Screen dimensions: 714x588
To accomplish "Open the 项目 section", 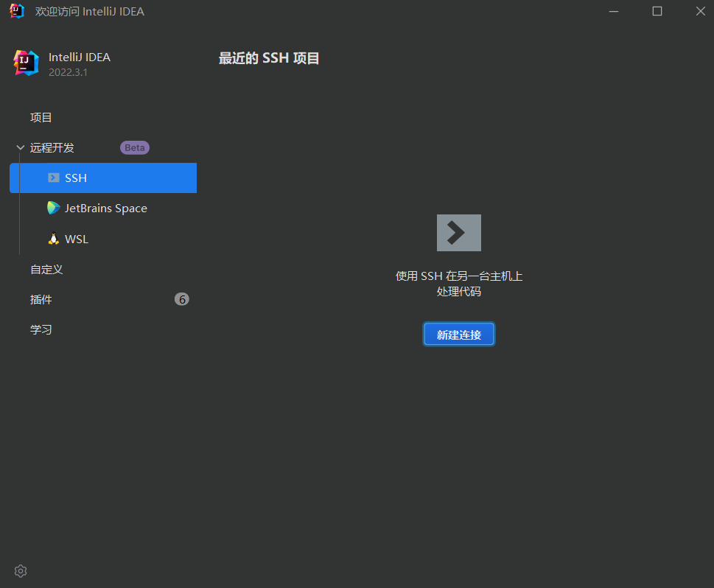I will 41,117.
